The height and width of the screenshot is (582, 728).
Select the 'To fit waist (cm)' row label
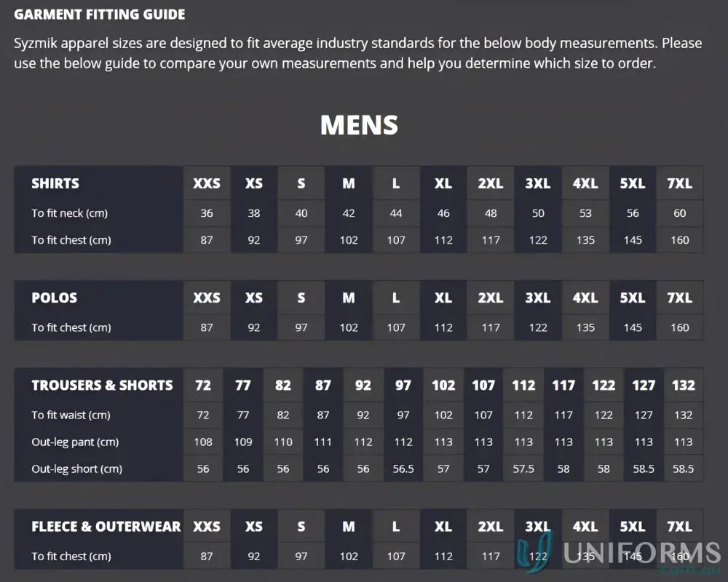pos(71,415)
